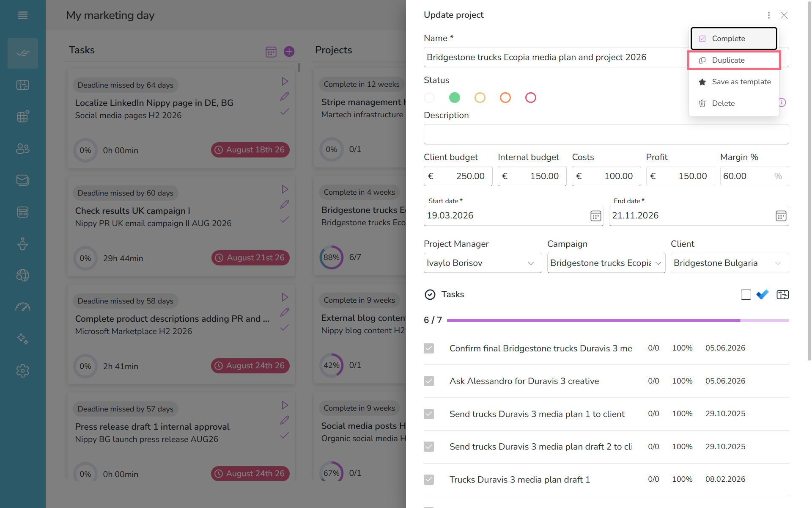
Task: Add a new task with plus icon
Action: click(289, 52)
